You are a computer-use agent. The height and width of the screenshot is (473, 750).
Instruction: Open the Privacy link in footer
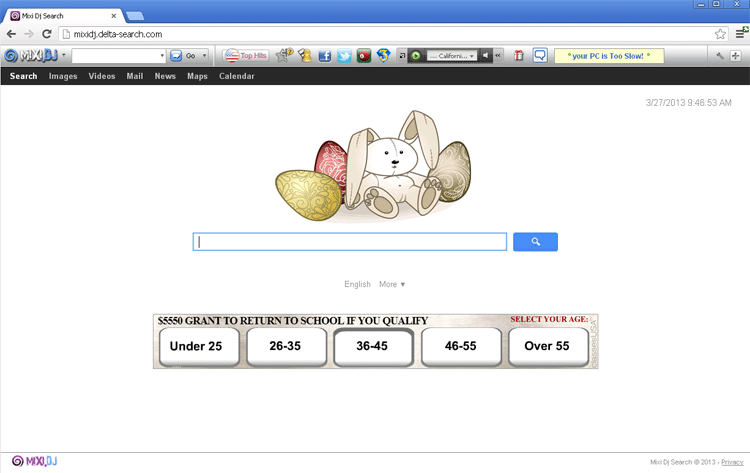tap(732, 462)
